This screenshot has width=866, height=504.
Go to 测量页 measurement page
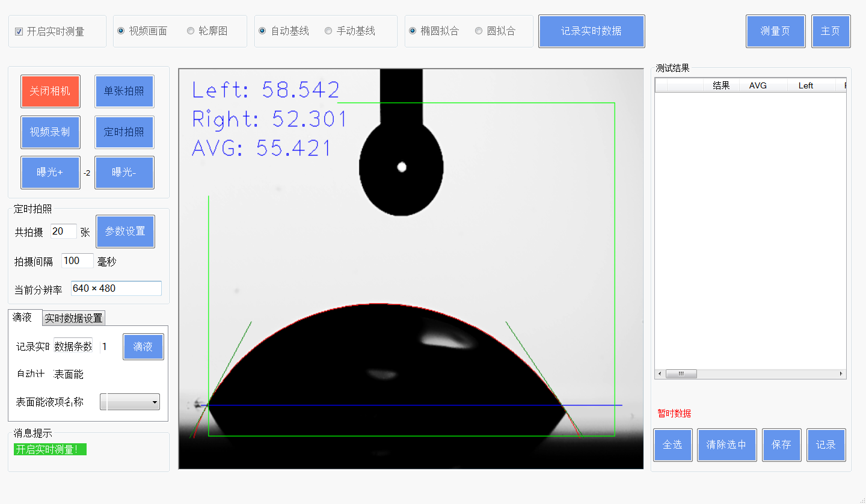[775, 31]
